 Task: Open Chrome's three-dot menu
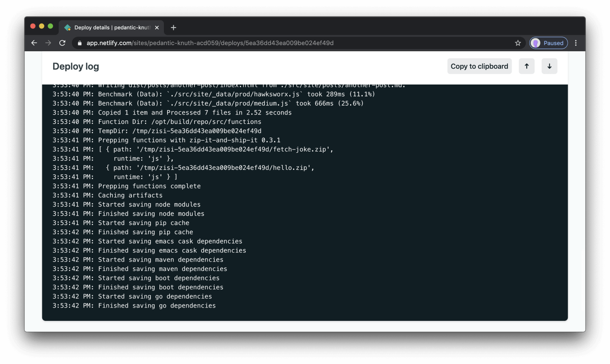(x=576, y=43)
